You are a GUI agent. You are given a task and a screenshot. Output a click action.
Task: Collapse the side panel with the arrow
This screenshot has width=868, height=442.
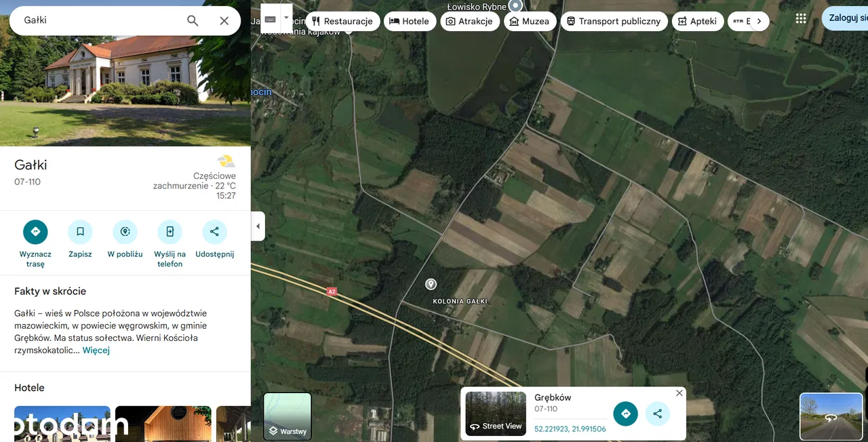258,226
